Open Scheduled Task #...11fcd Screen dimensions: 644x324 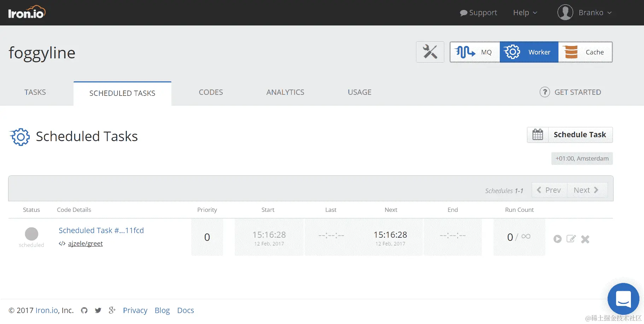click(101, 231)
